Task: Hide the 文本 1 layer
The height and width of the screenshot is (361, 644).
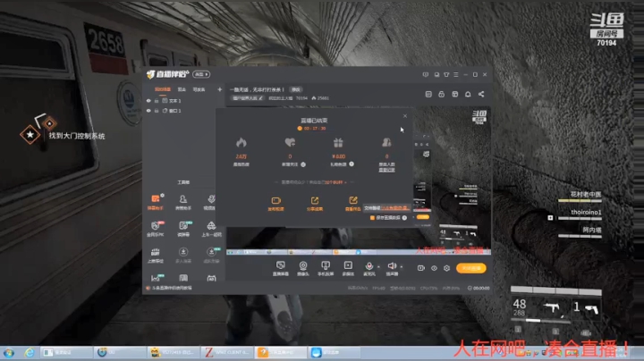Action: pyautogui.click(x=148, y=100)
